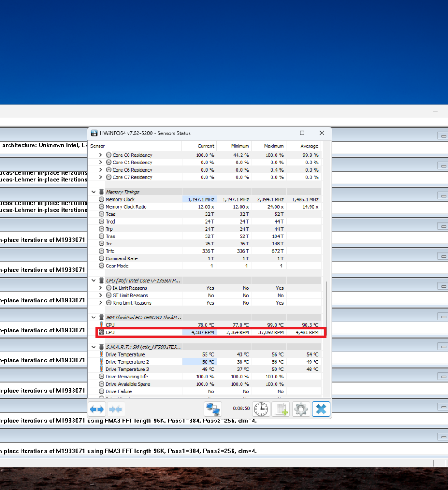Expand the Core C0 Residency row
The height and width of the screenshot is (490, 448).
(101, 155)
